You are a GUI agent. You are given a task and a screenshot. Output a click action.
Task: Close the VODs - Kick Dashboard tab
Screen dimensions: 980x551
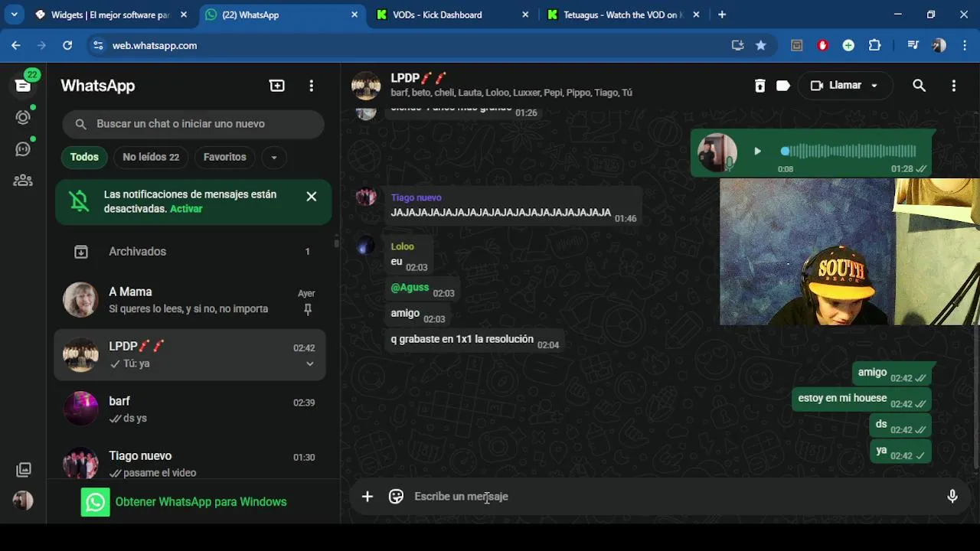(525, 15)
